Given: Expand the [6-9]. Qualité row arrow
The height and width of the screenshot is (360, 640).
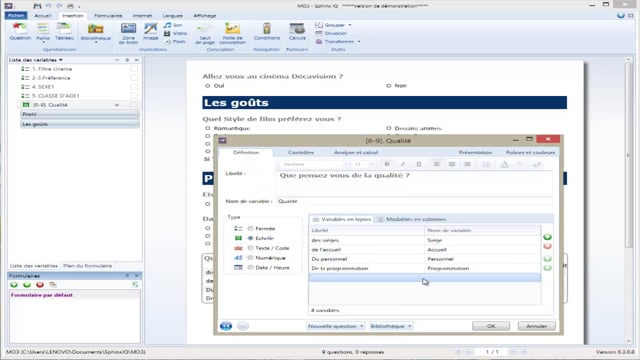Looking at the screenshot, I should coord(117,105).
